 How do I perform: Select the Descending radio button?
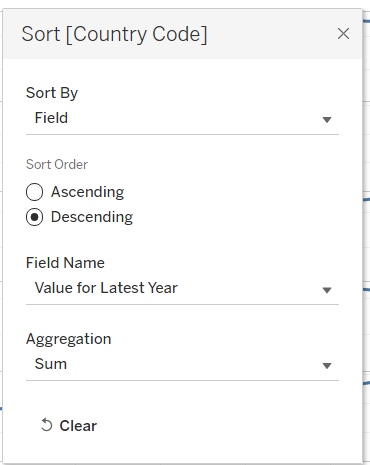34,217
